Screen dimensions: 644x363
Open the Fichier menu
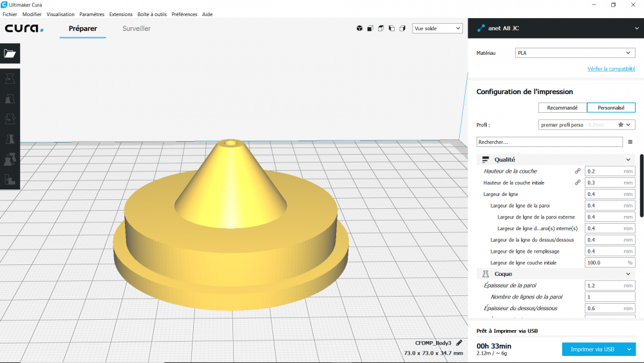pyautogui.click(x=10, y=14)
